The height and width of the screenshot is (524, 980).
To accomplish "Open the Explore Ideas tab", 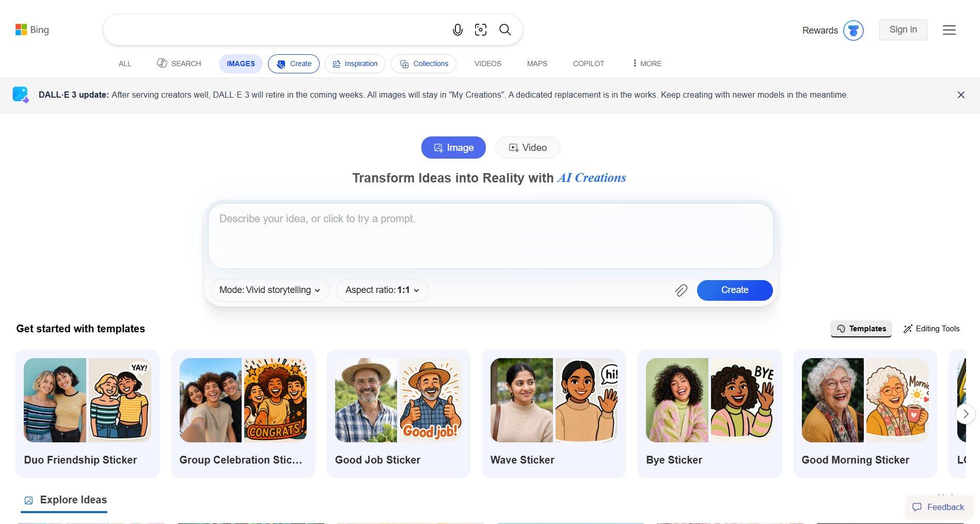I will coord(65,500).
